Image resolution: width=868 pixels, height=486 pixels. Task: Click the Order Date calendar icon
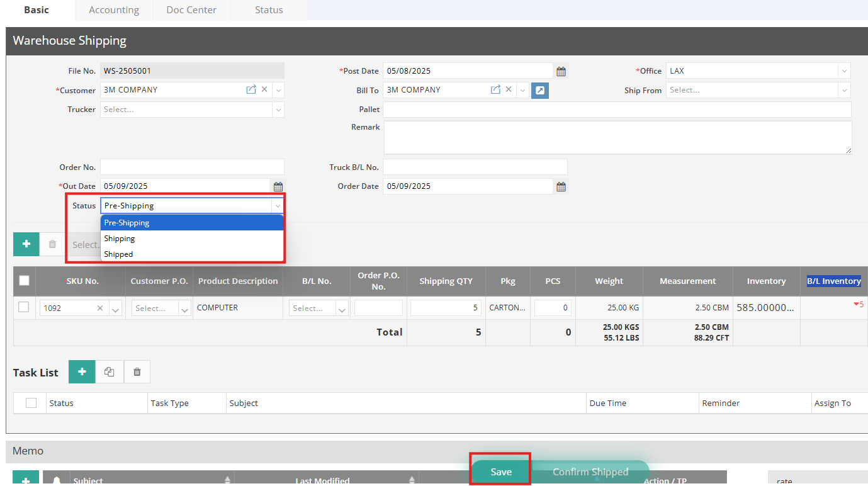pos(561,187)
